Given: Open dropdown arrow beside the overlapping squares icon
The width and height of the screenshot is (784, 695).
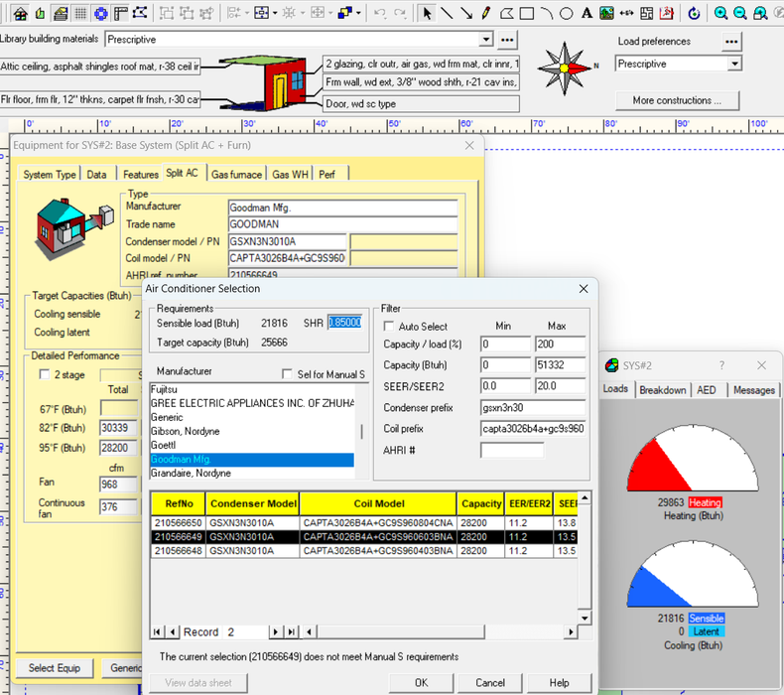Looking at the screenshot, I should [358, 14].
